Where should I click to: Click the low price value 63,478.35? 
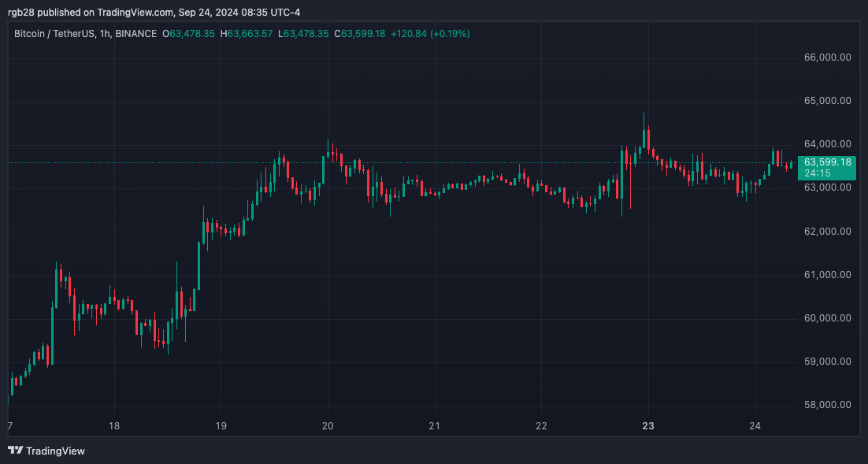pyautogui.click(x=304, y=34)
